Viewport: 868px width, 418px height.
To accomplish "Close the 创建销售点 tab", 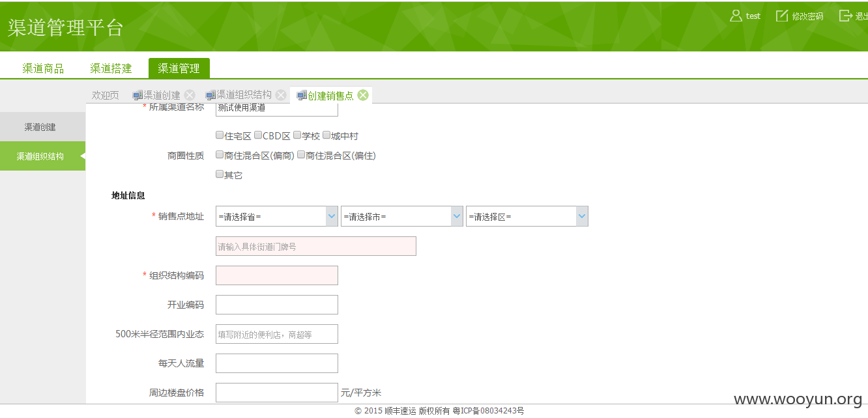I will pyautogui.click(x=363, y=95).
